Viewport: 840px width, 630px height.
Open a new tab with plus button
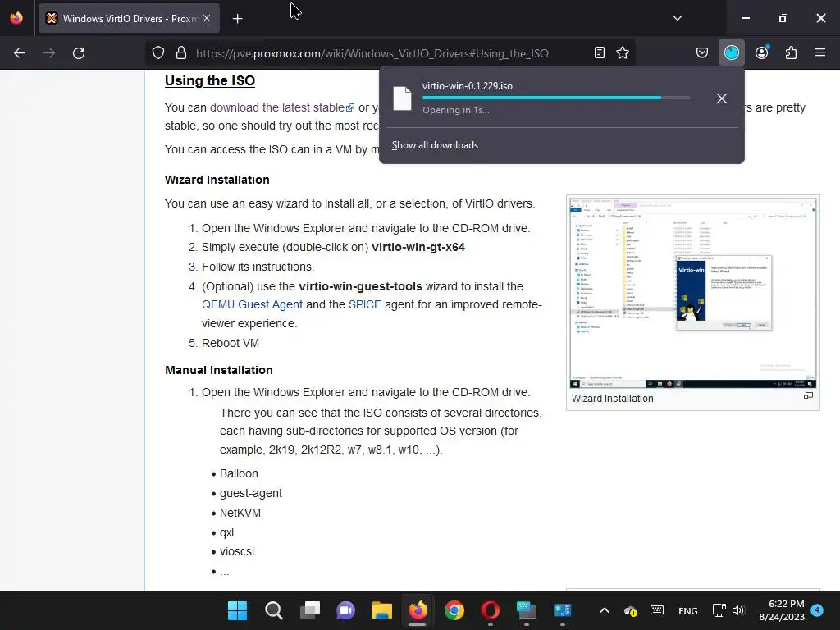coord(238,19)
